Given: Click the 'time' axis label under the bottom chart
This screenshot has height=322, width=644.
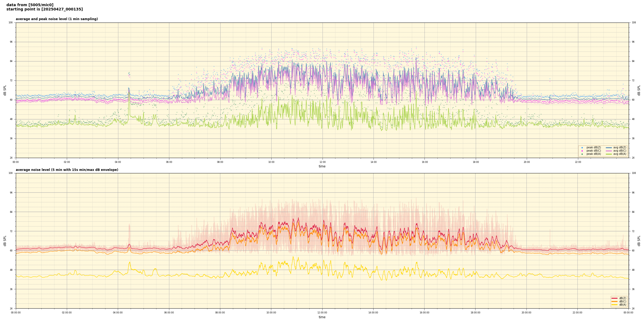Looking at the screenshot, I should (x=322, y=317).
